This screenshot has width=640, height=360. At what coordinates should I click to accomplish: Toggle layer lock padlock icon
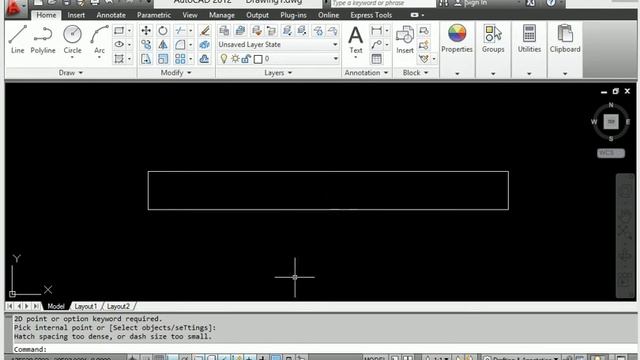246,59
